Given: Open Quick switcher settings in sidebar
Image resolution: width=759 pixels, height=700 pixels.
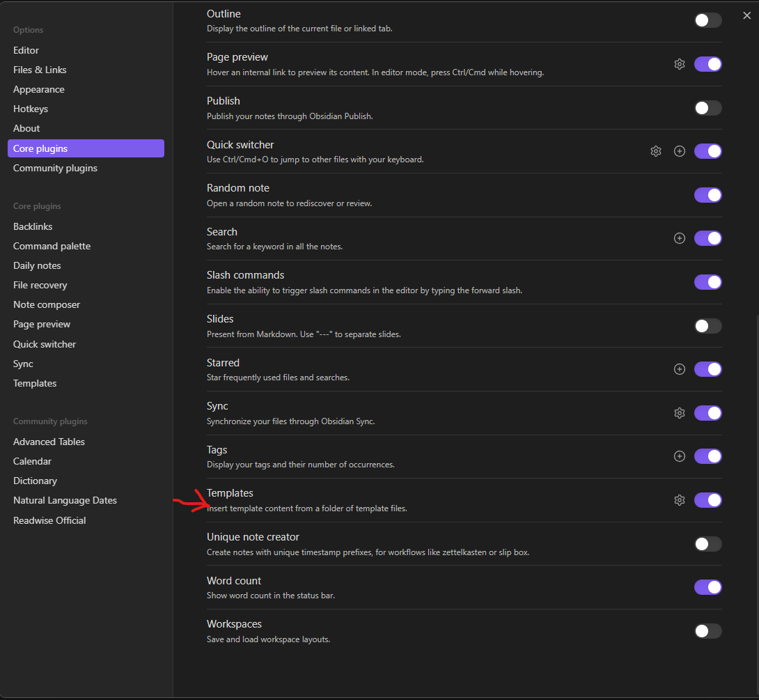Looking at the screenshot, I should click(86, 344).
